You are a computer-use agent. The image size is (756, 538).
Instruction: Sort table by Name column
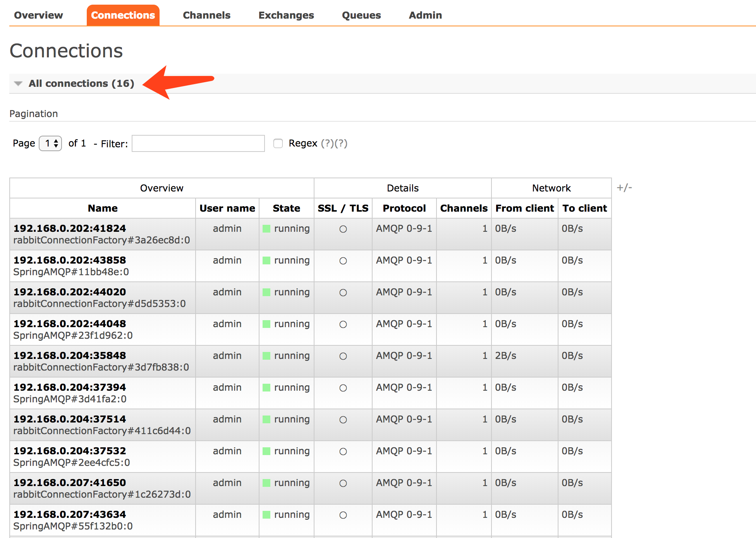[103, 208]
